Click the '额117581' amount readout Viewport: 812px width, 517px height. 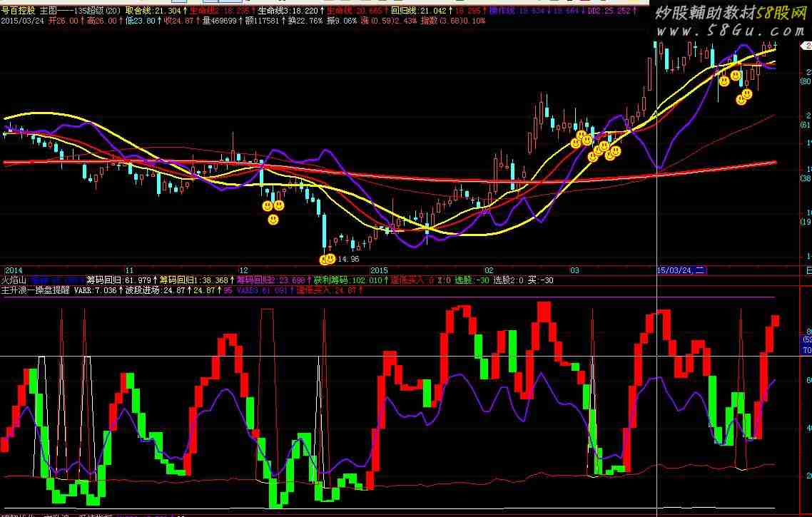click(262, 21)
